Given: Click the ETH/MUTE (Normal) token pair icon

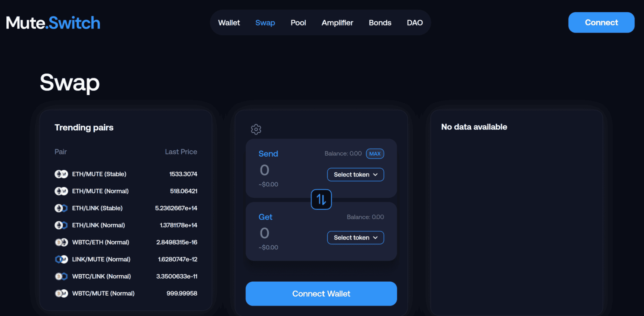Looking at the screenshot, I should pyautogui.click(x=61, y=191).
